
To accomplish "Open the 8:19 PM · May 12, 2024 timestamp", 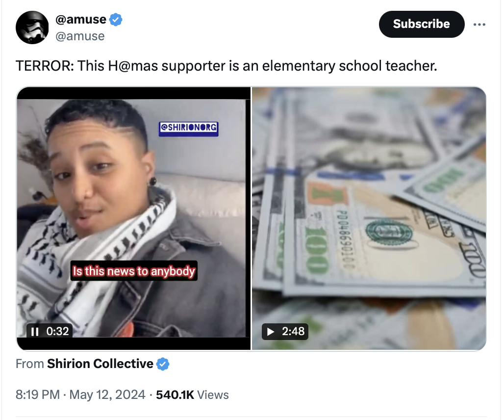I will pyautogui.click(x=80, y=394).
